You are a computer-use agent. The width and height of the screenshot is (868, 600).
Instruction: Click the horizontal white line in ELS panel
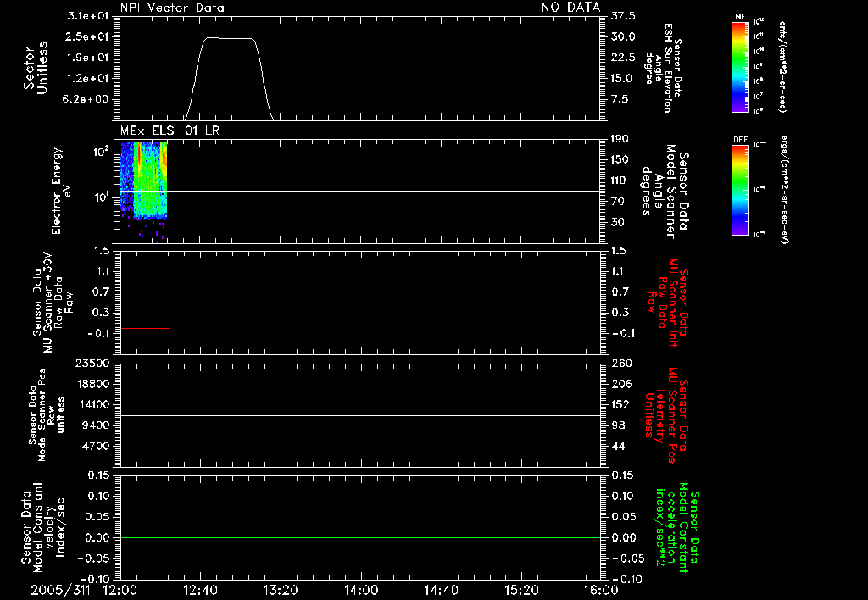coord(360,191)
